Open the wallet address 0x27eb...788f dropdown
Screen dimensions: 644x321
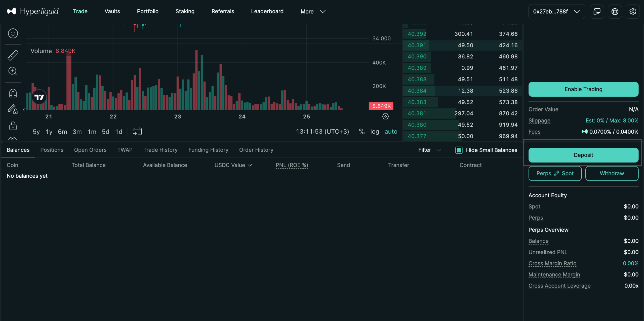pyautogui.click(x=556, y=12)
